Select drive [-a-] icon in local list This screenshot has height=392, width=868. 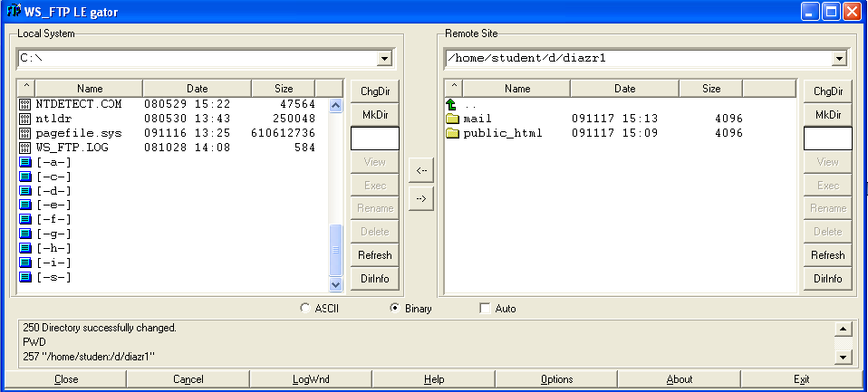click(25, 162)
